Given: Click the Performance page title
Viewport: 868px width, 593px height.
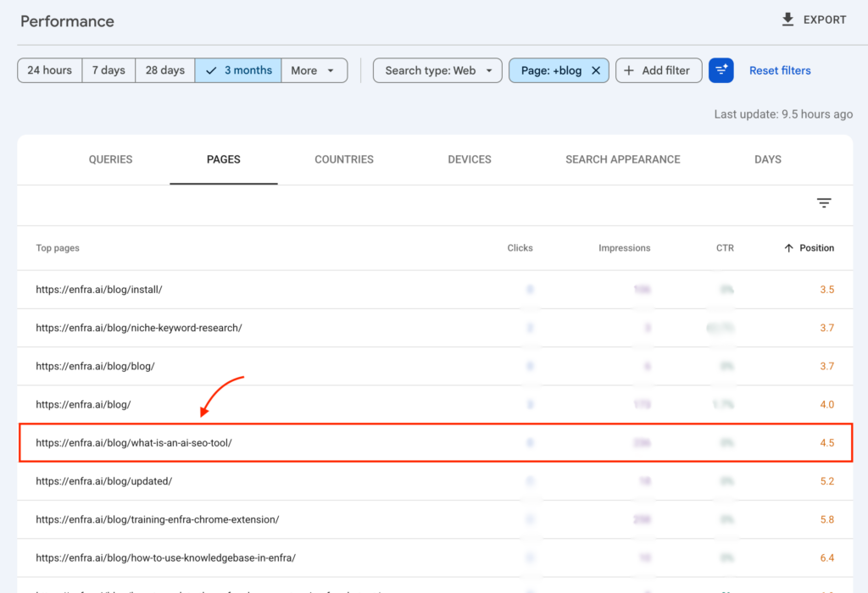Looking at the screenshot, I should pos(68,21).
